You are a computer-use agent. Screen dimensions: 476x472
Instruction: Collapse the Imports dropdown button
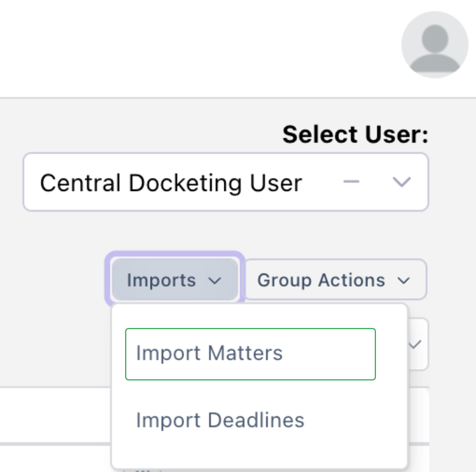pos(174,280)
